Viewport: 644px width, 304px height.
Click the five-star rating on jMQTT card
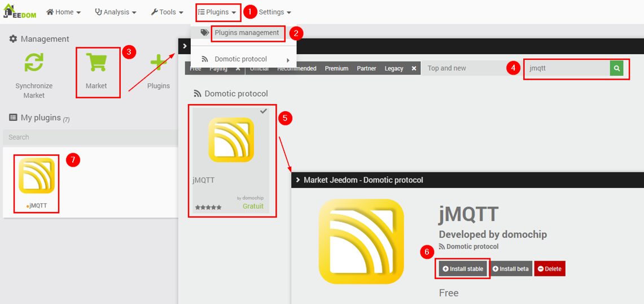pos(208,207)
